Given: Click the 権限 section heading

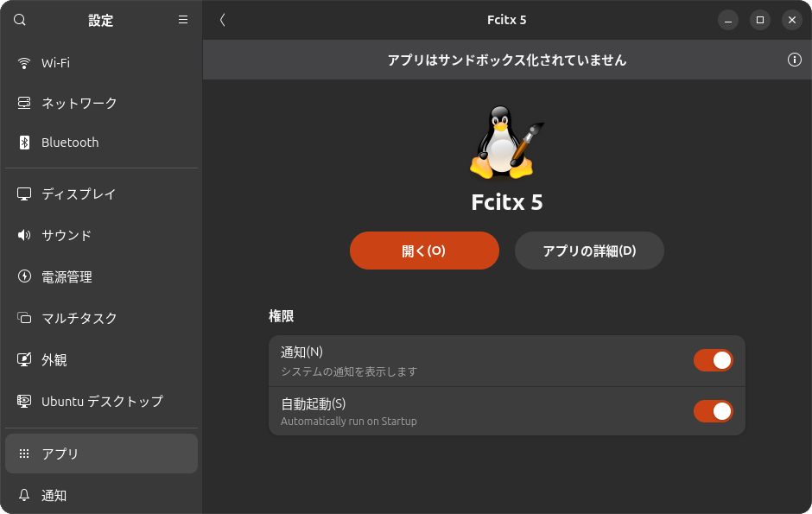Looking at the screenshot, I should pyautogui.click(x=282, y=316).
